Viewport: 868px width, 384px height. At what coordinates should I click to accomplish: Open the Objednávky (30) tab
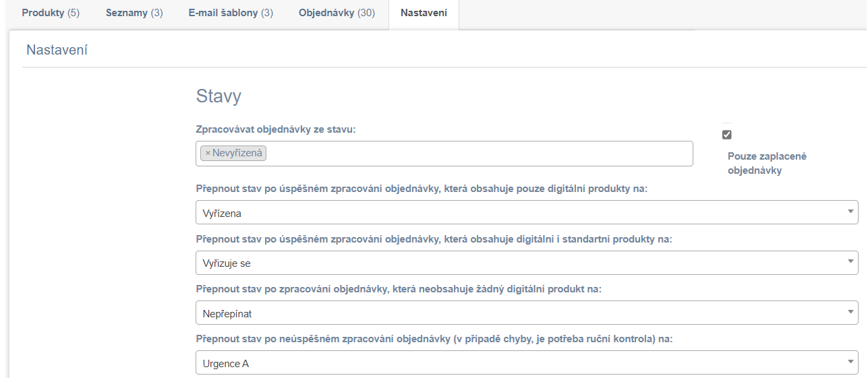pyautogui.click(x=337, y=13)
